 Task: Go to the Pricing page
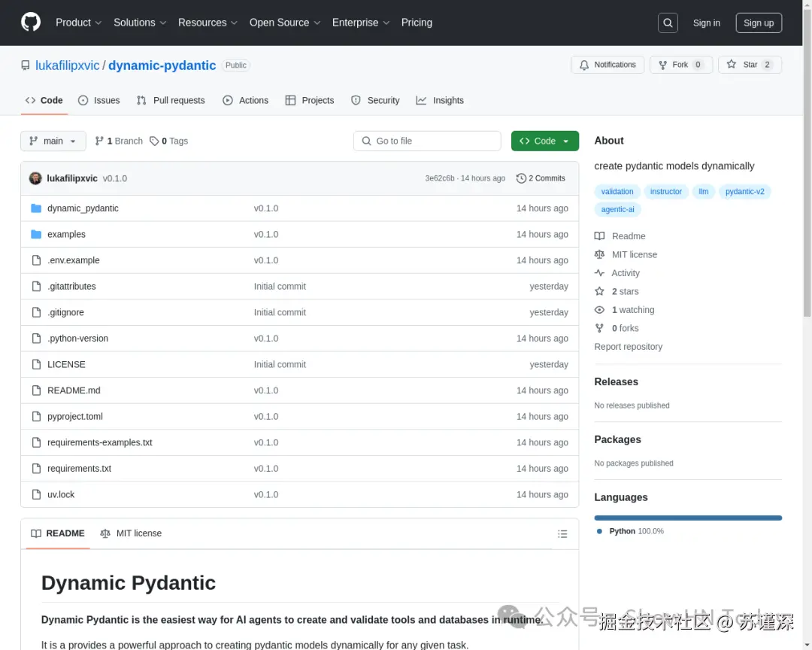tap(417, 23)
